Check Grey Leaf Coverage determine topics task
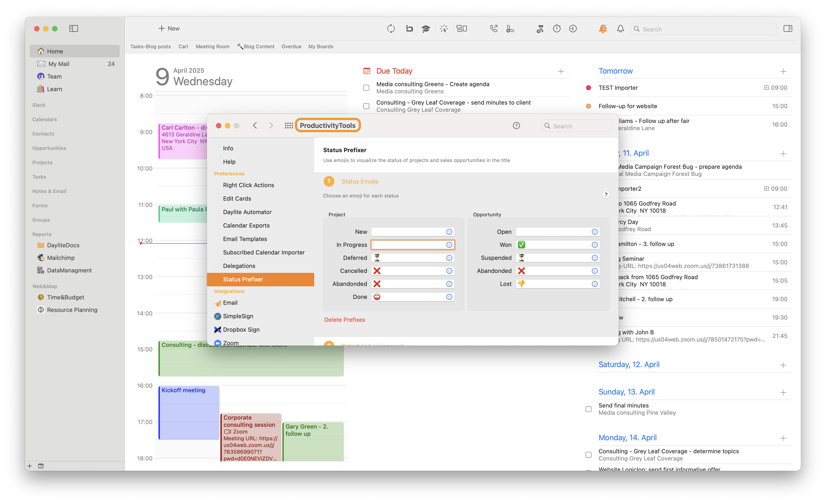This screenshot has height=504, width=826. 588,455
